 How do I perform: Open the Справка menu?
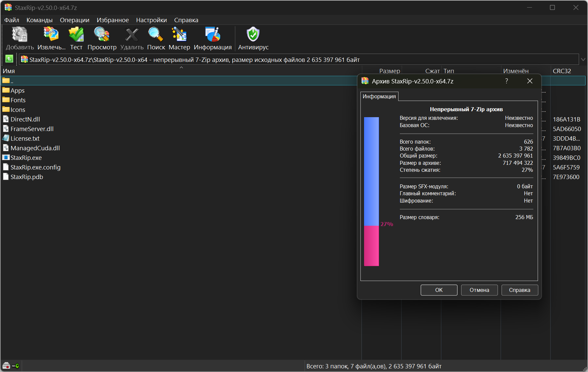coord(186,20)
